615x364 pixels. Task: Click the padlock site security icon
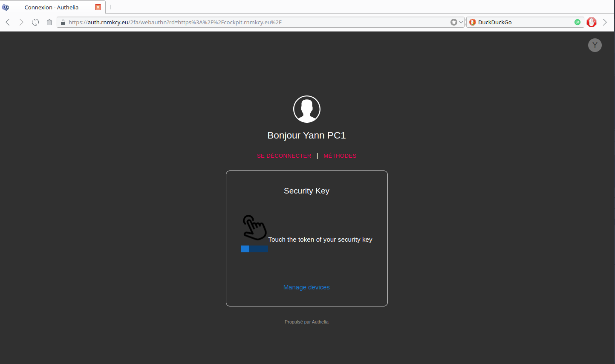click(x=63, y=22)
